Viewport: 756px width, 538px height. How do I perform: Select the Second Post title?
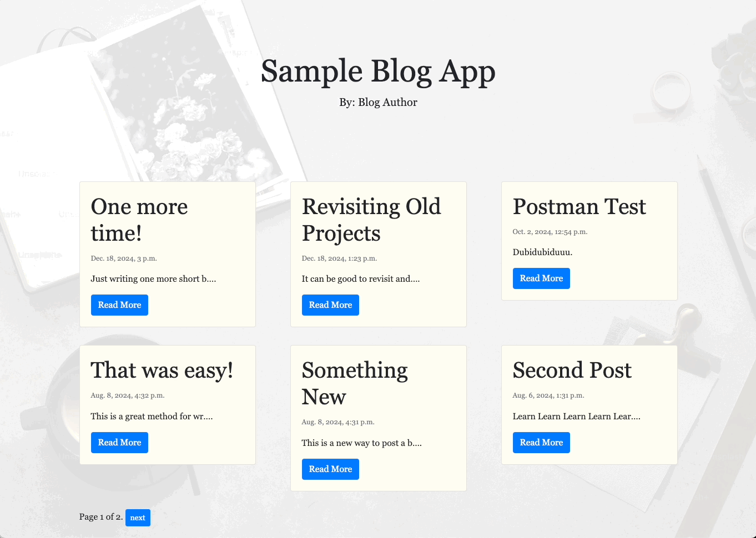coord(572,370)
